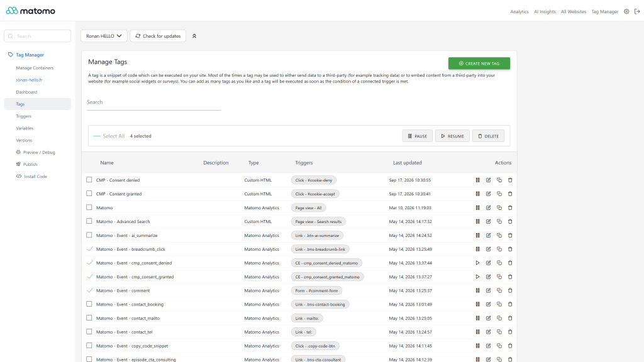Check the CMP - Consent denied checkbox
This screenshot has width=644, height=362.
coord(89,180)
